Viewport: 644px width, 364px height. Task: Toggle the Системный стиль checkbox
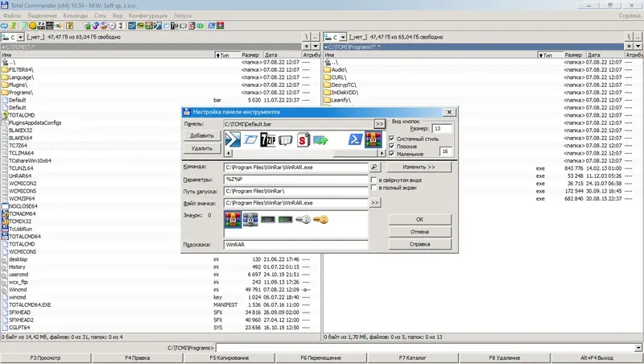click(x=392, y=139)
